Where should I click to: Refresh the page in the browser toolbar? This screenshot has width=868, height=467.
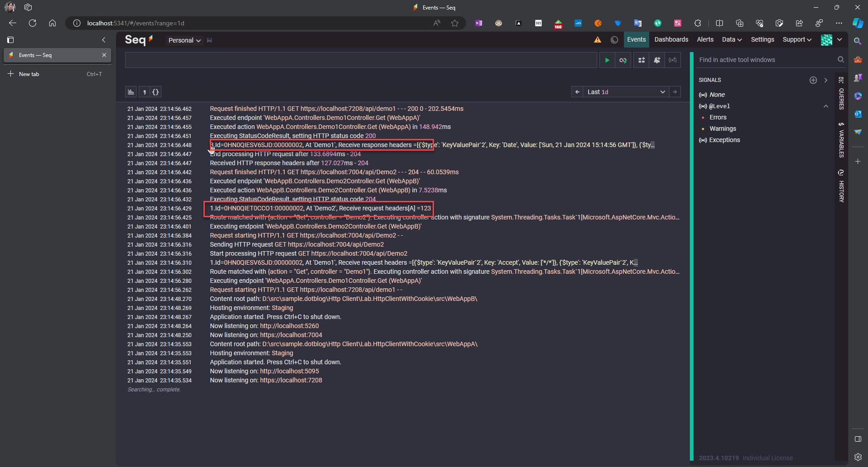tap(33, 23)
